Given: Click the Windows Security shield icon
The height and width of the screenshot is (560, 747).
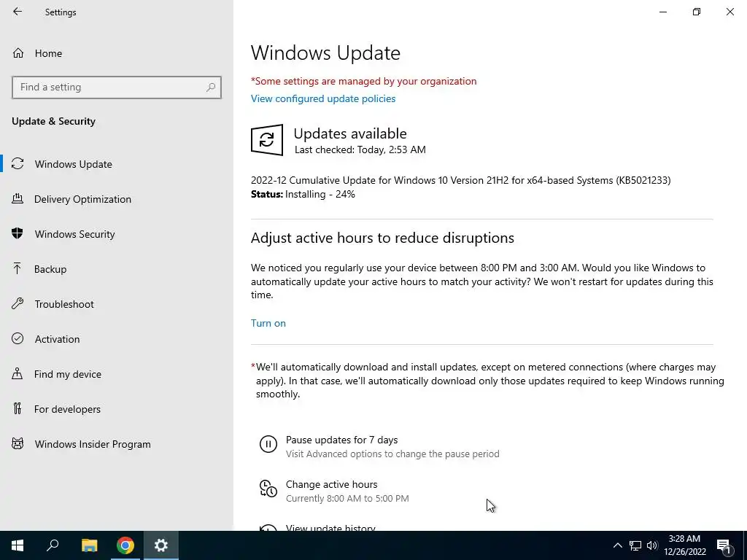Looking at the screenshot, I should pyautogui.click(x=18, y=233).
